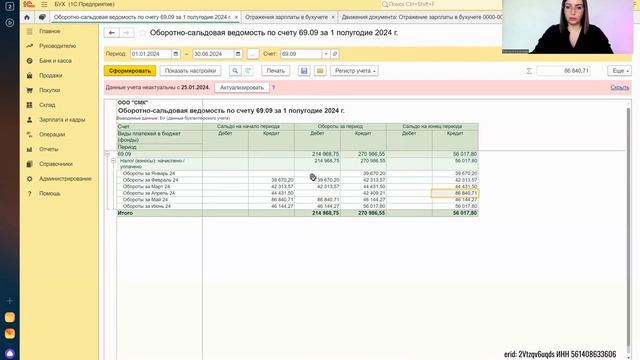
Task: Open the Операции section
Action: click(52, 134)
